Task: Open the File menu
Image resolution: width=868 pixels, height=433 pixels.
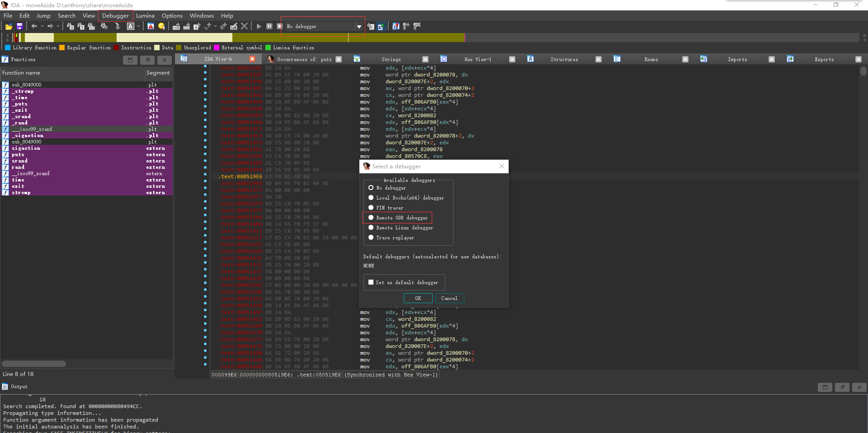Action: (x=8, y=15)
